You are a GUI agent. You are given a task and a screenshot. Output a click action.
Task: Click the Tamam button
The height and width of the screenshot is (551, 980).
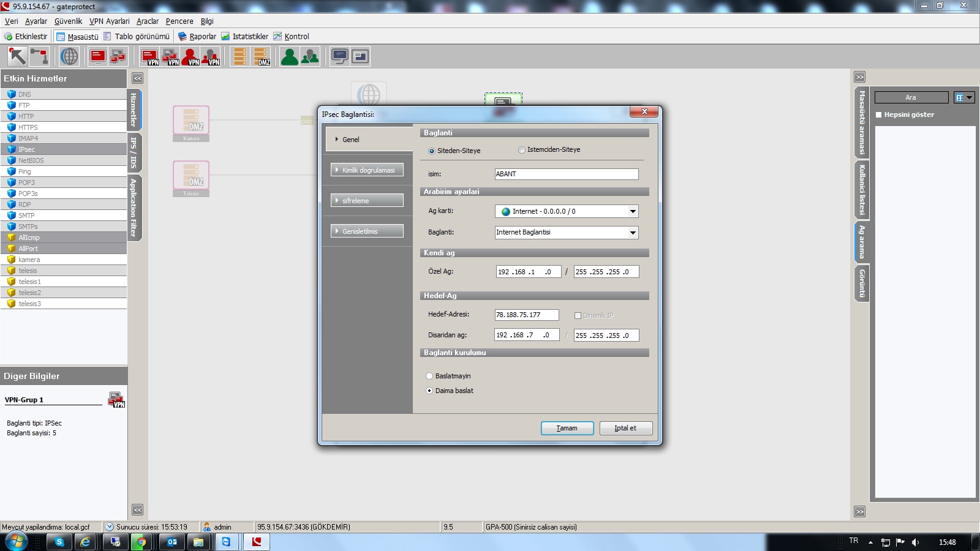click(567, 428)
